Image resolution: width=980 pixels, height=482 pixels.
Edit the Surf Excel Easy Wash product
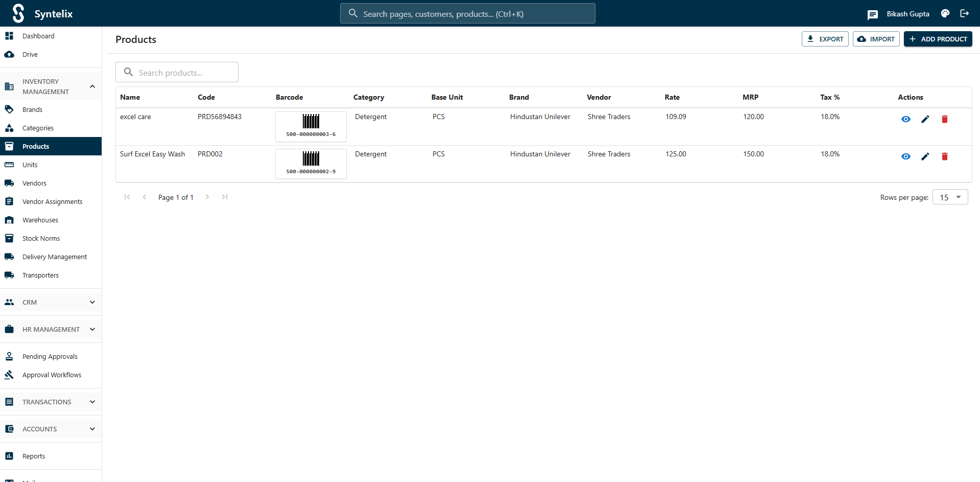click(x=925, y=156)
